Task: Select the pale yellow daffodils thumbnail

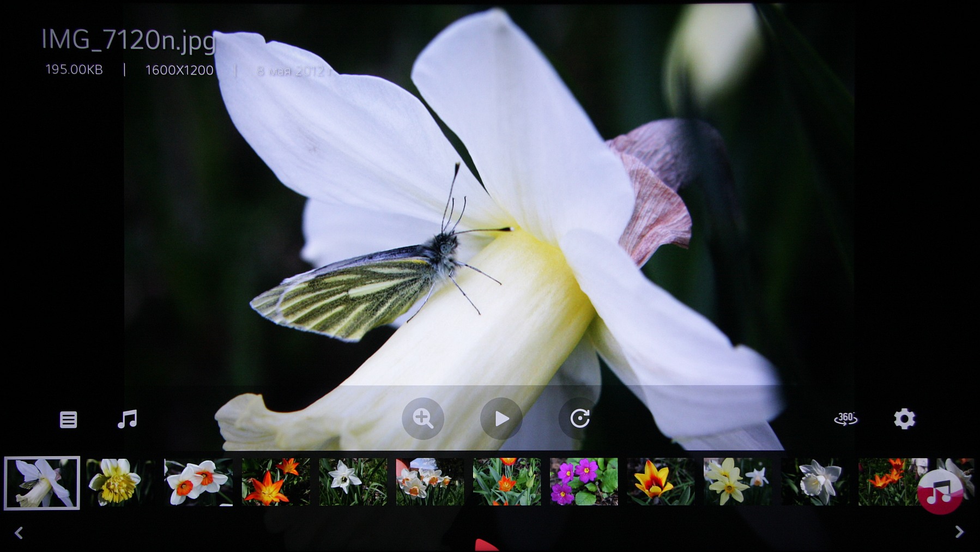Action: (738, 482)
